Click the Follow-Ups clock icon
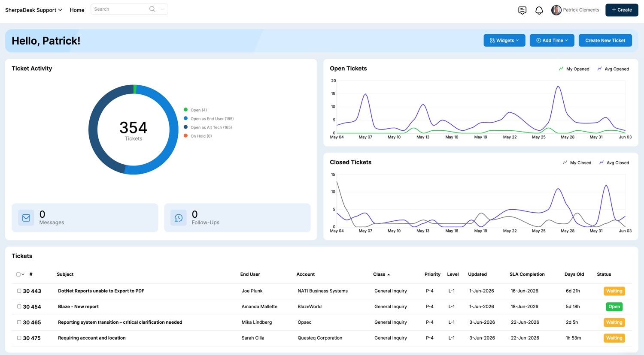Viewport: 644px width, 355px height. coord(179,218)
